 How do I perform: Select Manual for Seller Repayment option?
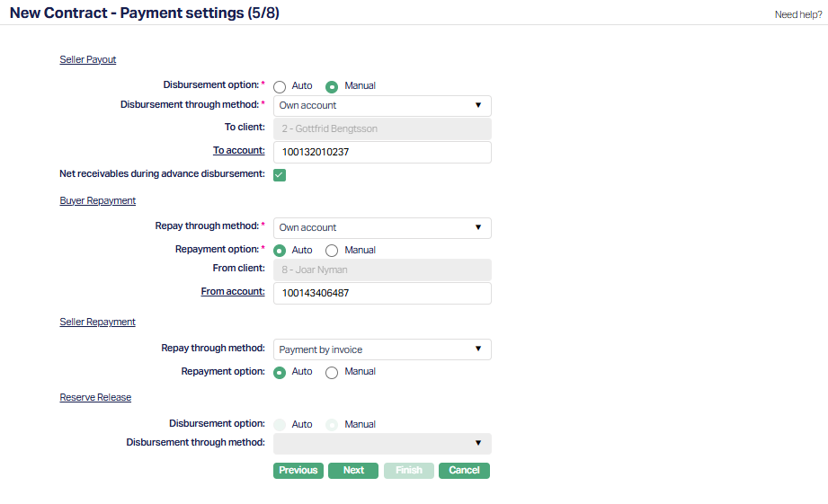click(332, 372)
